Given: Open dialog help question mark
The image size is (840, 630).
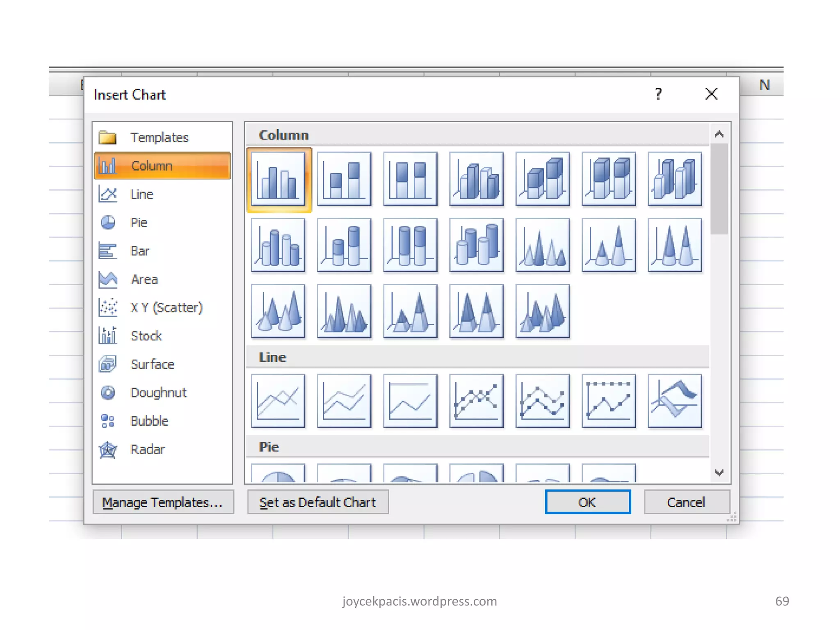Looking at the screenshot, I should tap(658, 94).
